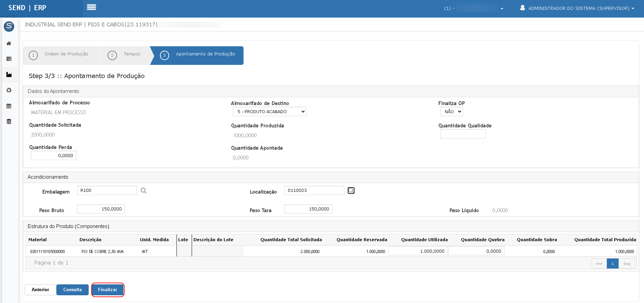Toggle the hamburger menu in top bar
Viewport: 644px width, 303px height.
[91, 7]
